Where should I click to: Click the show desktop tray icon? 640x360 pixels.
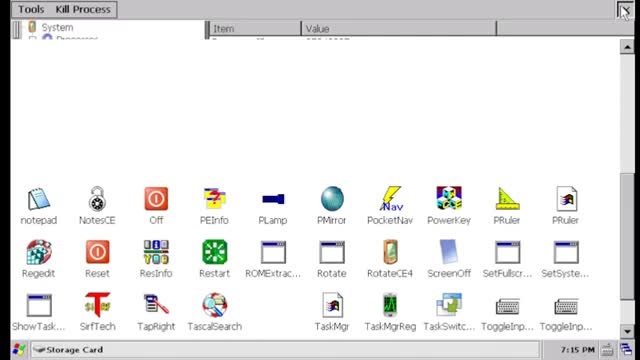point(626,349)
